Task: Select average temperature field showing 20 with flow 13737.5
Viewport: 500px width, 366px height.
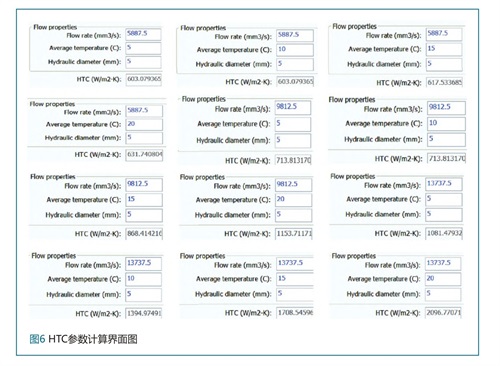Action: [443, 279]
